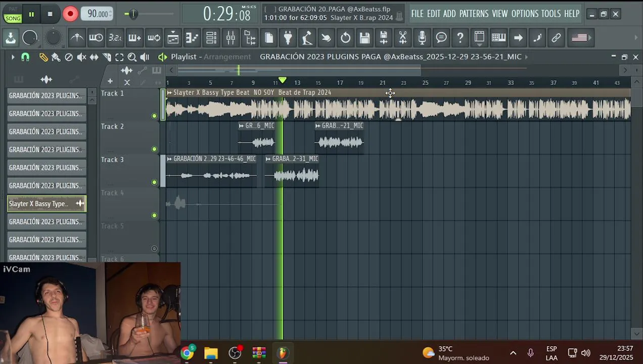
Task: Click the master pitch knob
Action: [53, 37]
